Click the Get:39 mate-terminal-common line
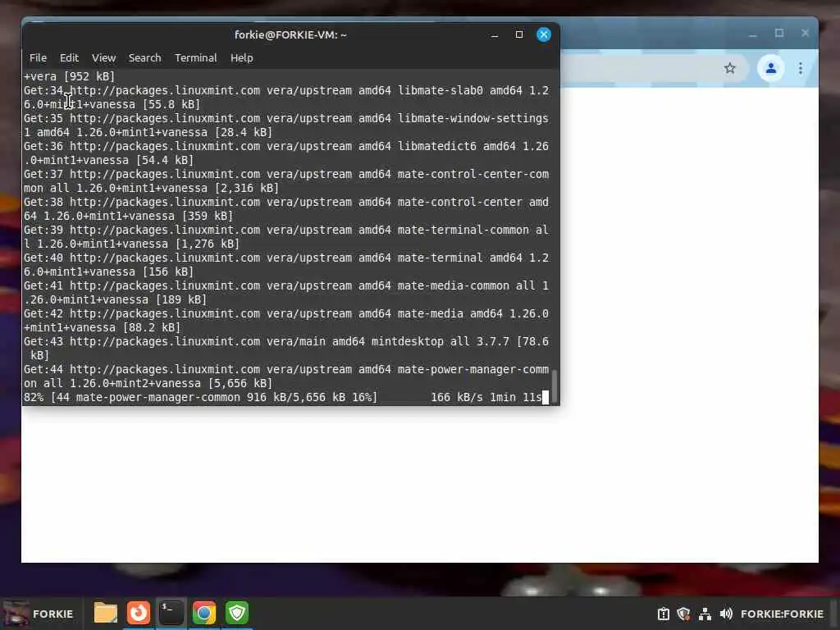 tap(286, 237)
